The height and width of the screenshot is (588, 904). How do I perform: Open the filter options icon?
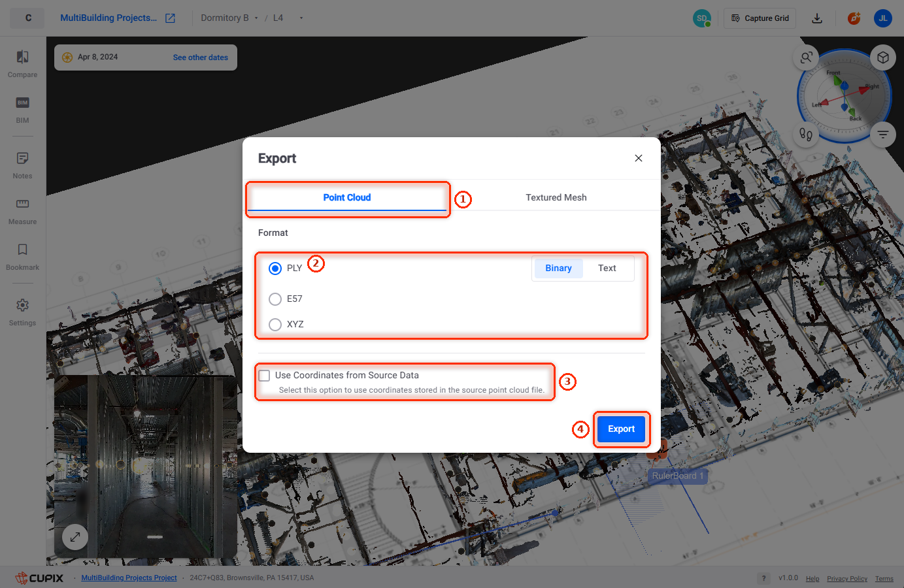pos(883,135)
